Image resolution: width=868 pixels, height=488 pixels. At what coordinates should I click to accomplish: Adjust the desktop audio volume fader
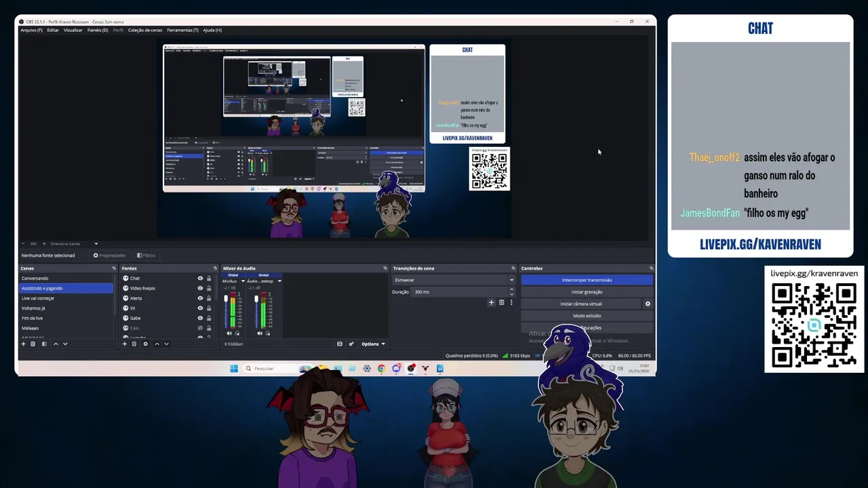(256, 298)
